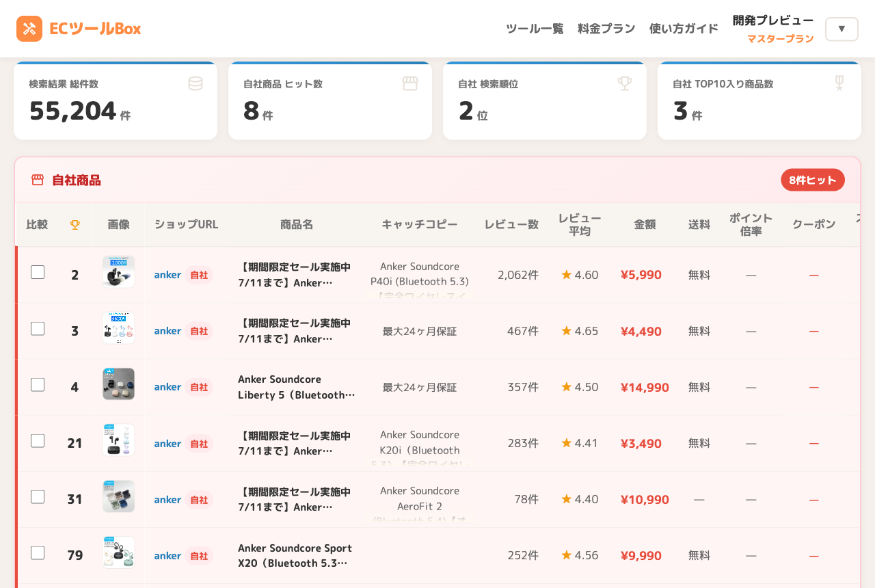
Task: Click the 8件ヒット badge
Action: coord(813,180)
